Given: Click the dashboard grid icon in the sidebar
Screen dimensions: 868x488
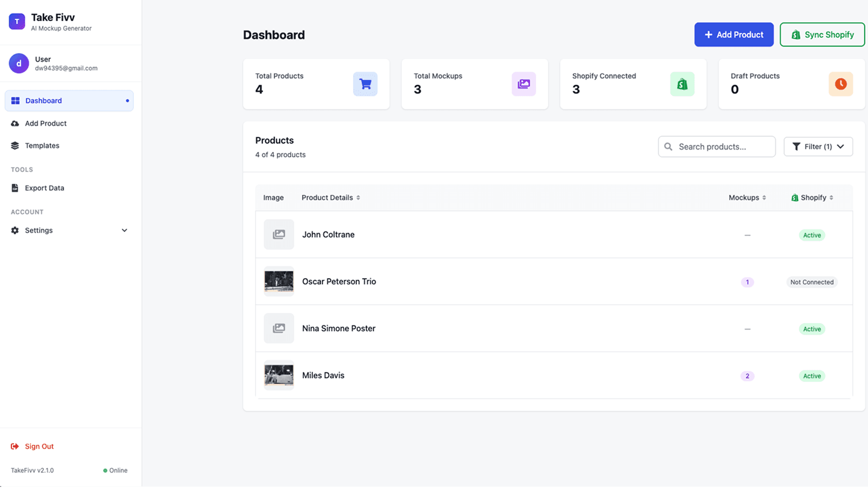Looking at the screenshot, I should pos(15,101).
